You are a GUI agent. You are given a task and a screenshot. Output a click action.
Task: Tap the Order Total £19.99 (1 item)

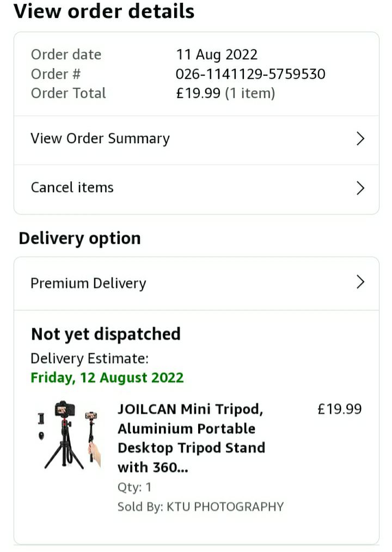tap(225, 93)
